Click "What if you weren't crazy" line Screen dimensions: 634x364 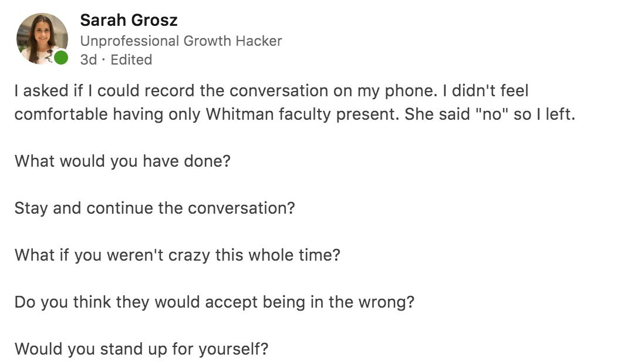point(177,255)
